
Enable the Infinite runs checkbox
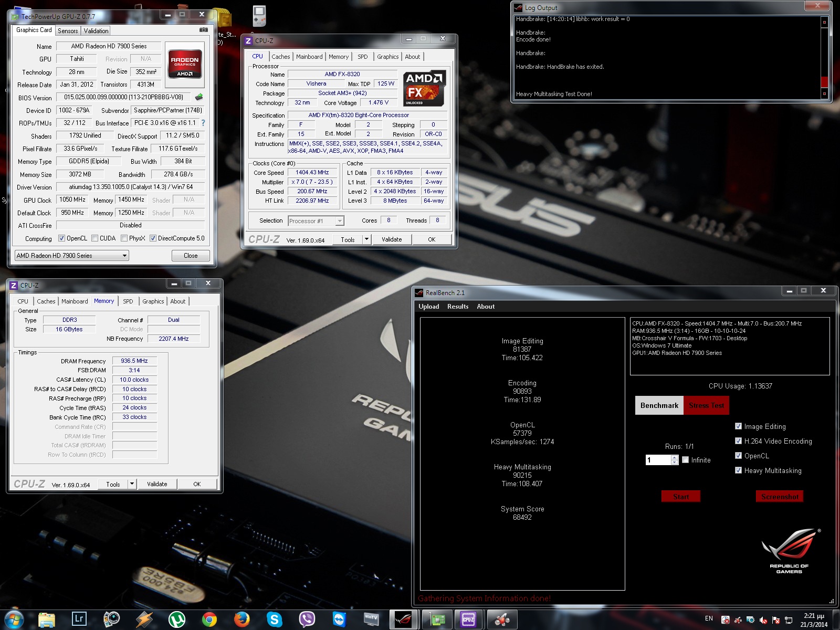click(x=685, y=459)
